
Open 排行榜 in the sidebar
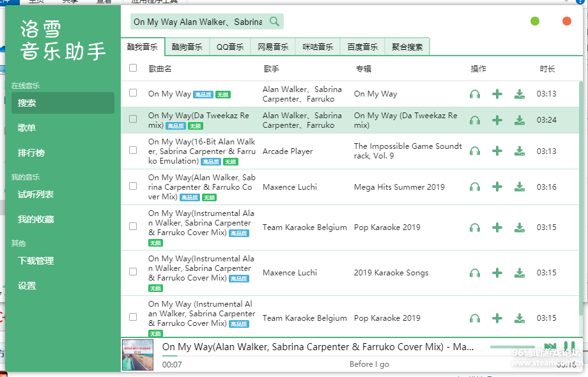(31, 153)
